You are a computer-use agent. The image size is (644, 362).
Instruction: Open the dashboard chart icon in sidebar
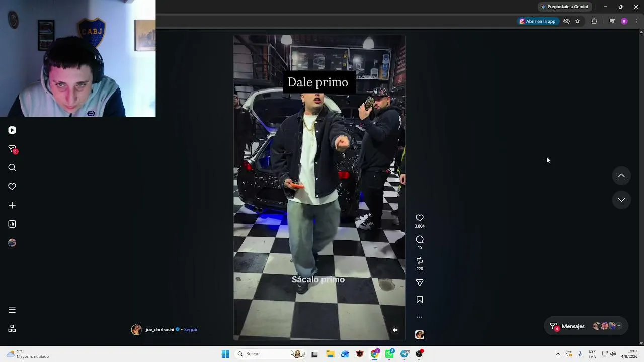(12, 224)
